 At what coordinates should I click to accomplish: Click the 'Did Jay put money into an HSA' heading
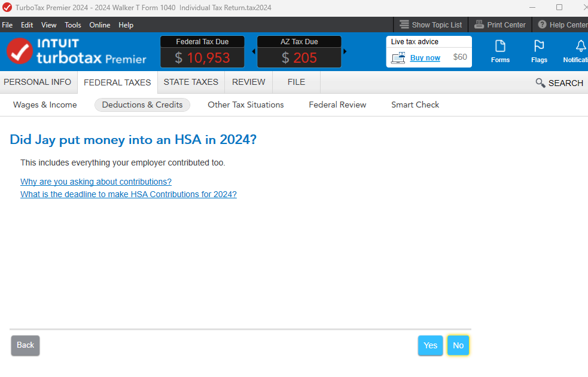133,140
